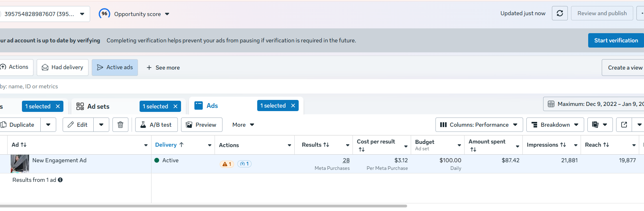Open the Breakdown dropdown
The width and height of the screenshot is (644, 211).
pos(555,125)
